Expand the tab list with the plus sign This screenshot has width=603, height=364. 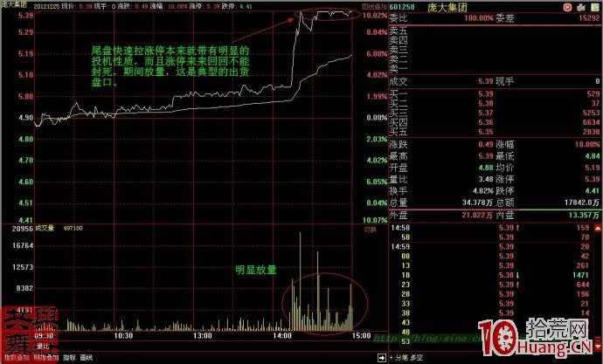point(392,358)
